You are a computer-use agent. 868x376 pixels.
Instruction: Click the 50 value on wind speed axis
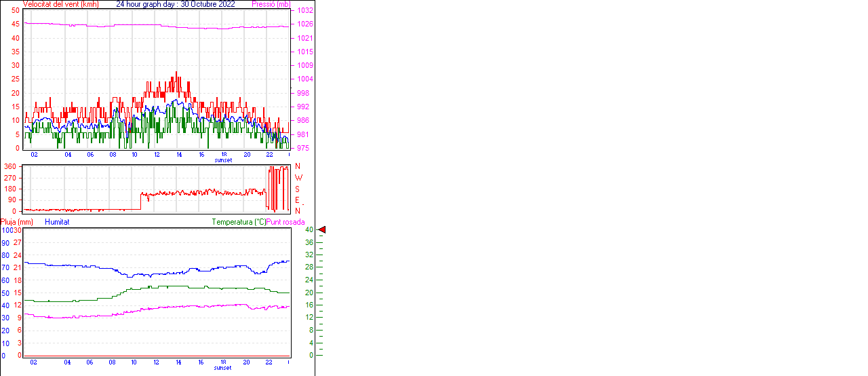tap(15, 11)
